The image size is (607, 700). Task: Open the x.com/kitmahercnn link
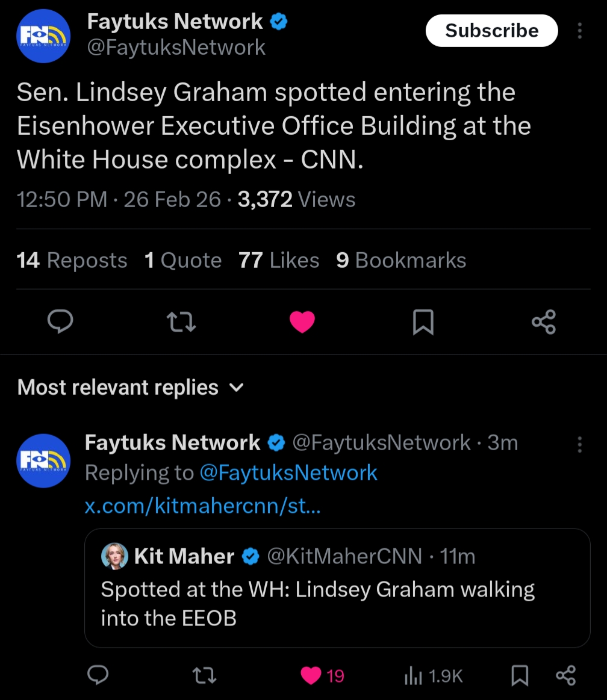[x=202, y=506]
